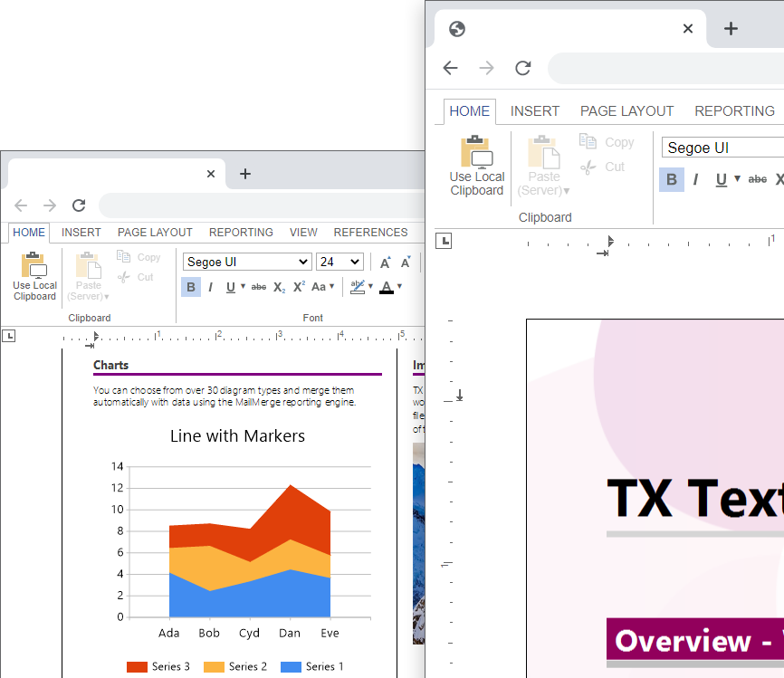Click the increase font size icon
The width and height of the screenshot is (784, 678).
(385, 263)
